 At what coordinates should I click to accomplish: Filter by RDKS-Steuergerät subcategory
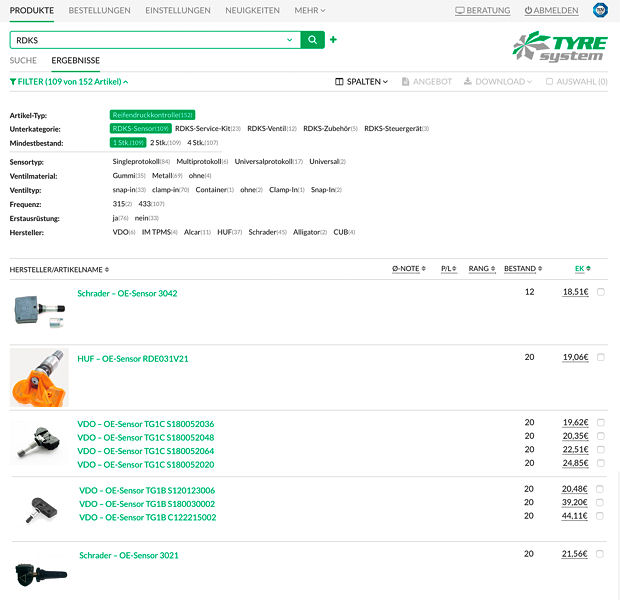tap(397, 129)
